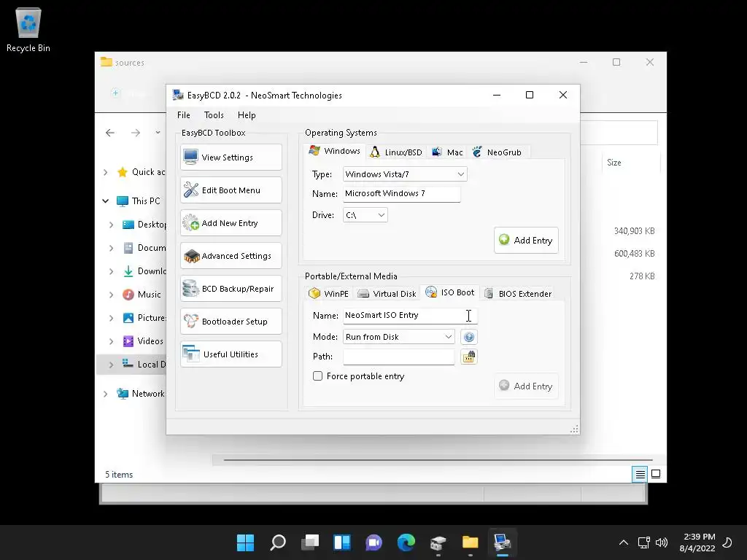
Task: Expand Network node in sources window
Action: point(105,394)
